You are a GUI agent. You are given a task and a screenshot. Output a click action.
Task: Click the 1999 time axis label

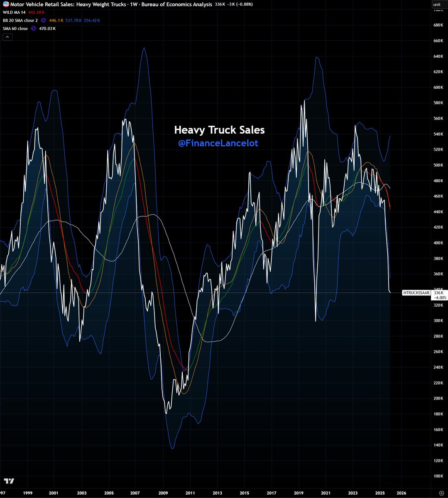tap(28, 493)
